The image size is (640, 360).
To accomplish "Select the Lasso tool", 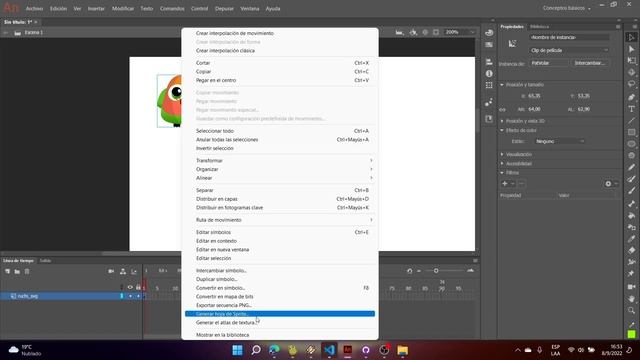I will [631, 84].
